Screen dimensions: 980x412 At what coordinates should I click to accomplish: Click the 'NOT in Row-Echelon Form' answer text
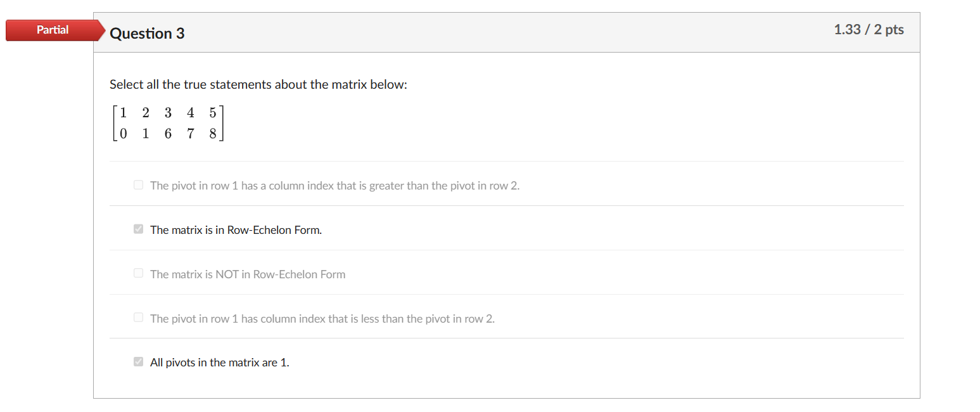(247, 274)
